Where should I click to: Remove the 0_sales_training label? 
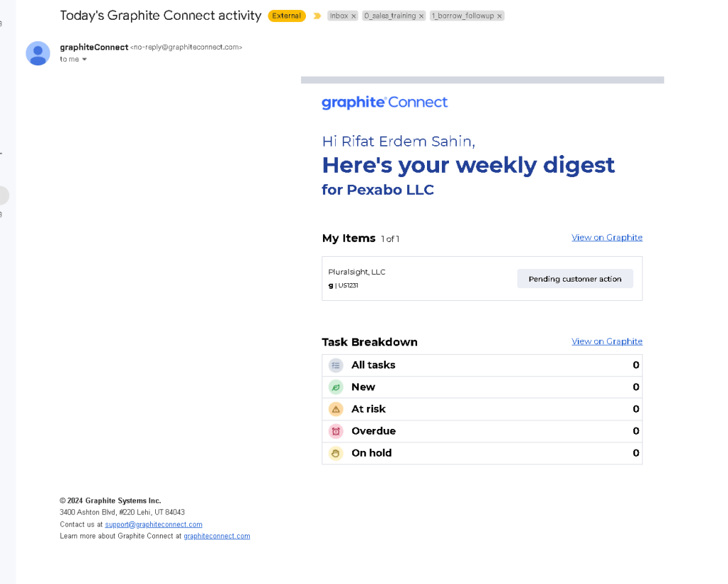pyautogui.click(x=421, y=16)
